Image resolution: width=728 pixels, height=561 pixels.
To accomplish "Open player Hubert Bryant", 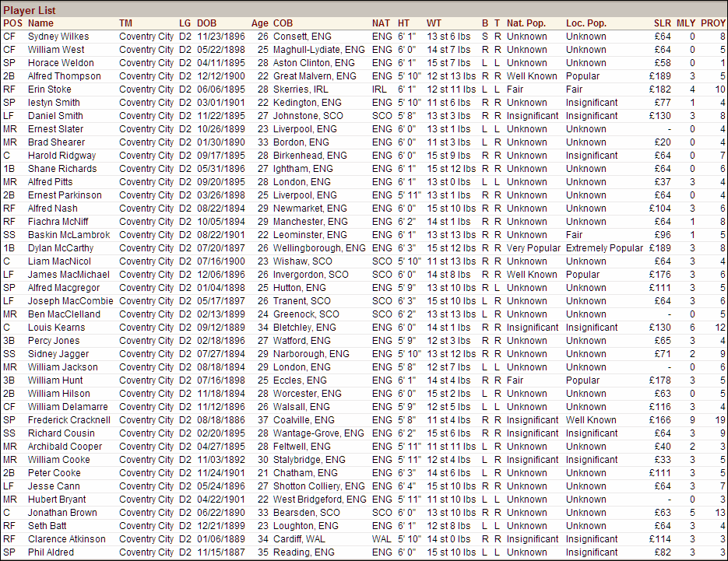I will point(57,500).
